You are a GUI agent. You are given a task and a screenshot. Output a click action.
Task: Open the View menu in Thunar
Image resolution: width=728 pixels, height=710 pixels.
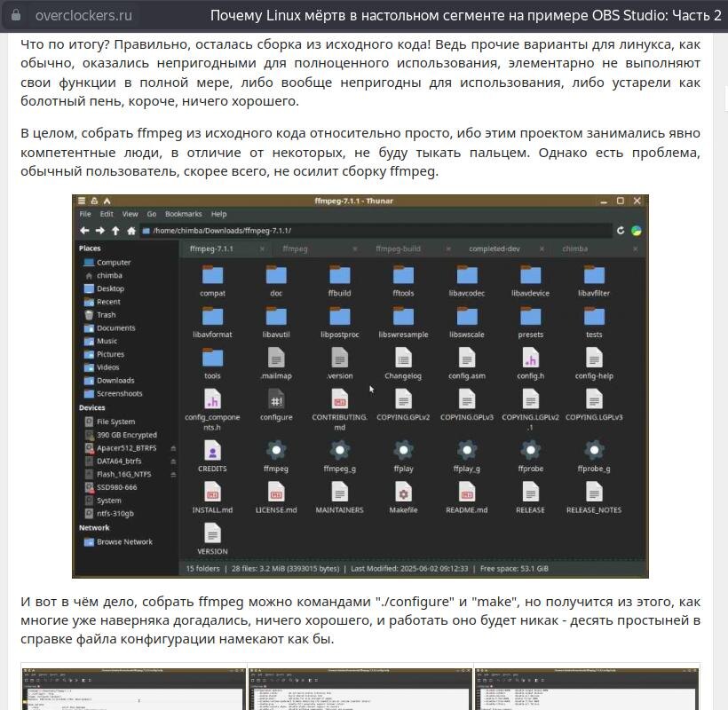pos(130,214)
